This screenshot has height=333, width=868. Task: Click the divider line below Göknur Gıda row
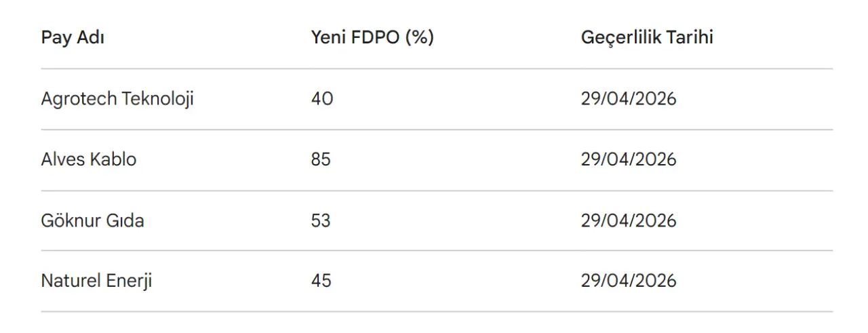tap(437, 251)
